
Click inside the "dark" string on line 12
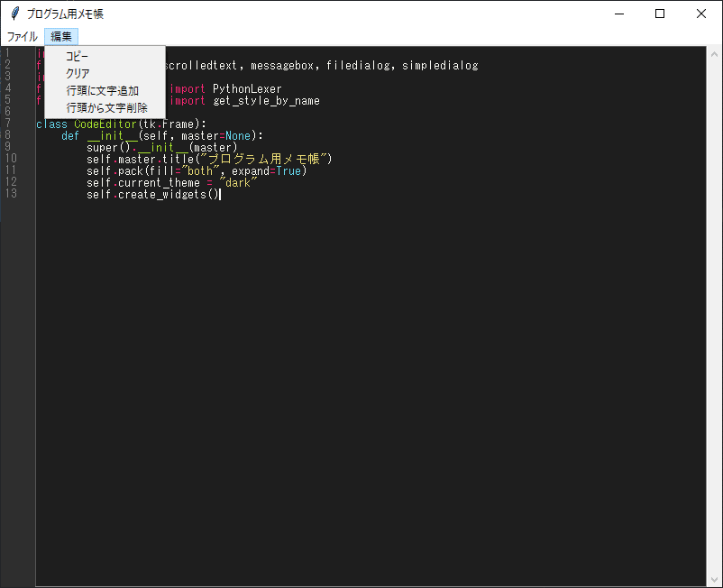coord(236,182)
